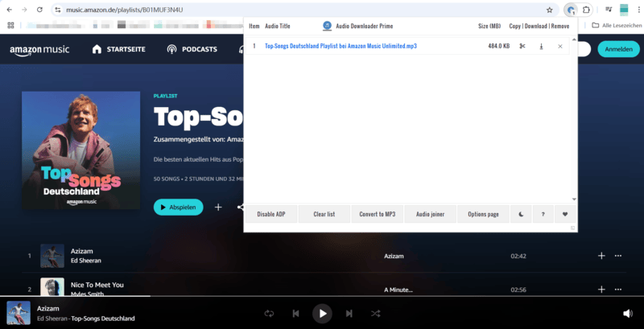Add Nice To Meet You with plus icon

(601, 290)
